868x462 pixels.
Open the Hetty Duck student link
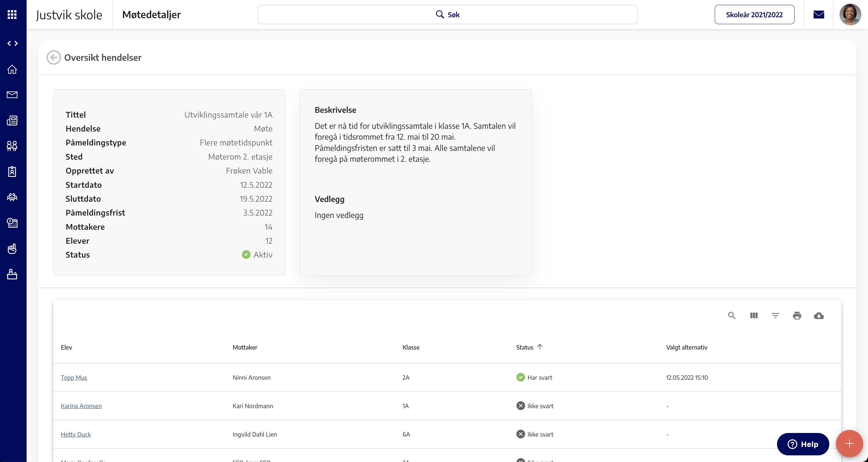[76, 435]
